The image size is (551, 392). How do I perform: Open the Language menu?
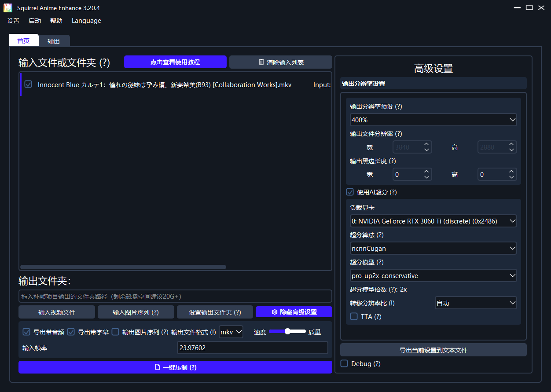pyautogui.click(x=86, y=21)
